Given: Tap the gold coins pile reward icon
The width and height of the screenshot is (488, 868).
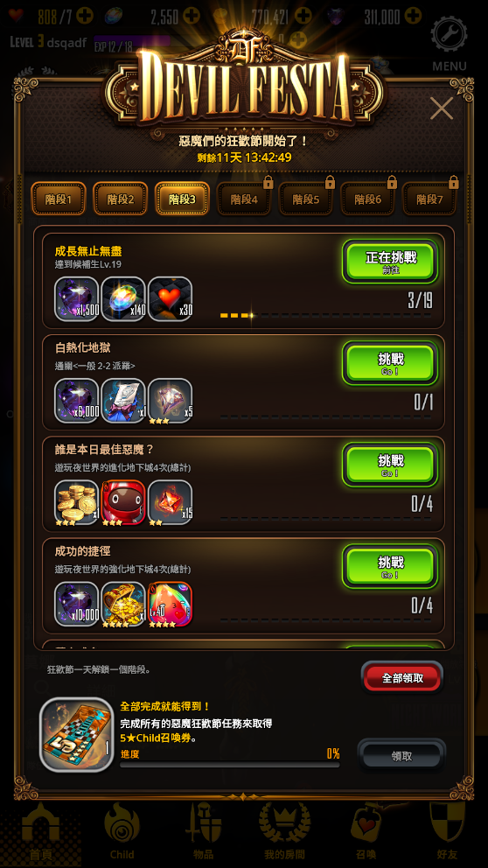Looking at the screenshot, I should [77, 502].
